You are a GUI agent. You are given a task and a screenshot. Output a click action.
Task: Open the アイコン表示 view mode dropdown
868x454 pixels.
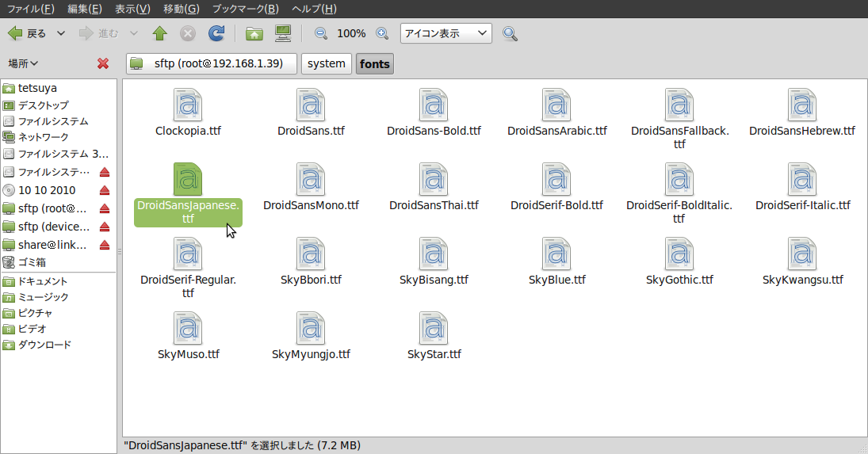(x=445, y=34)
